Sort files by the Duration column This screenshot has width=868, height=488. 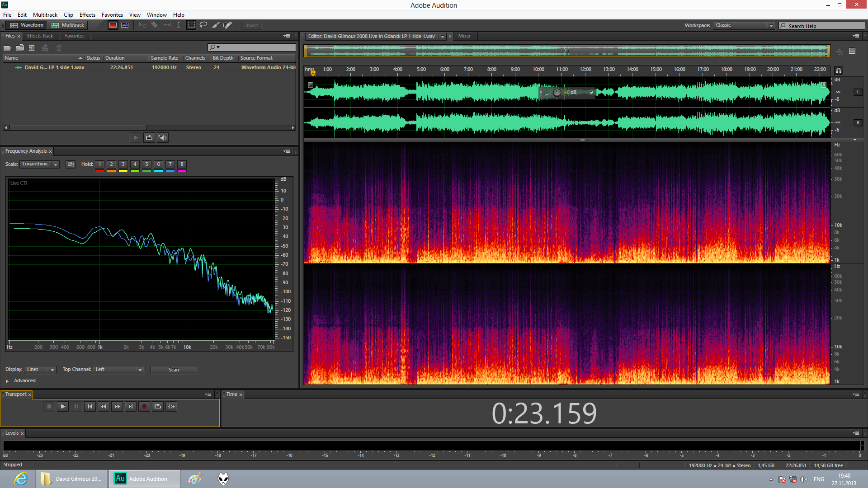[x=115, y=58]
